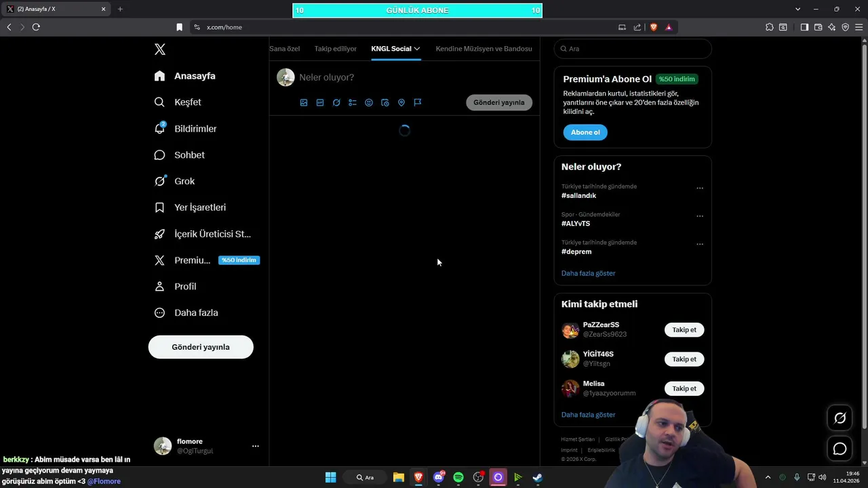Open Grok enhance icon in composer
The width and height of the screenshot is (868, 488).
[336, 102]
